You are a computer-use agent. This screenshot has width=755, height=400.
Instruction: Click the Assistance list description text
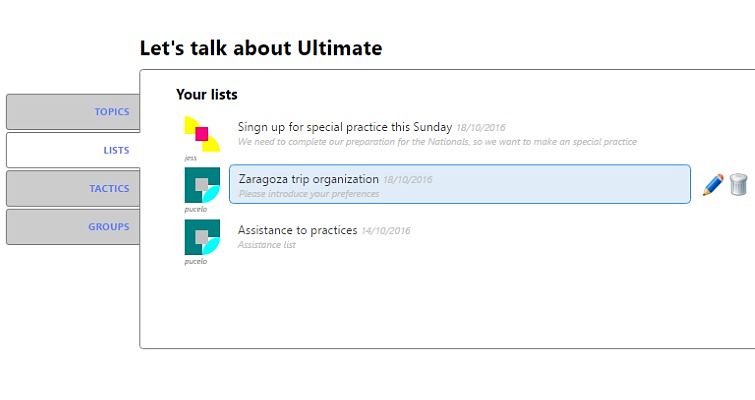pyautogui.click(x=267, y=245)
